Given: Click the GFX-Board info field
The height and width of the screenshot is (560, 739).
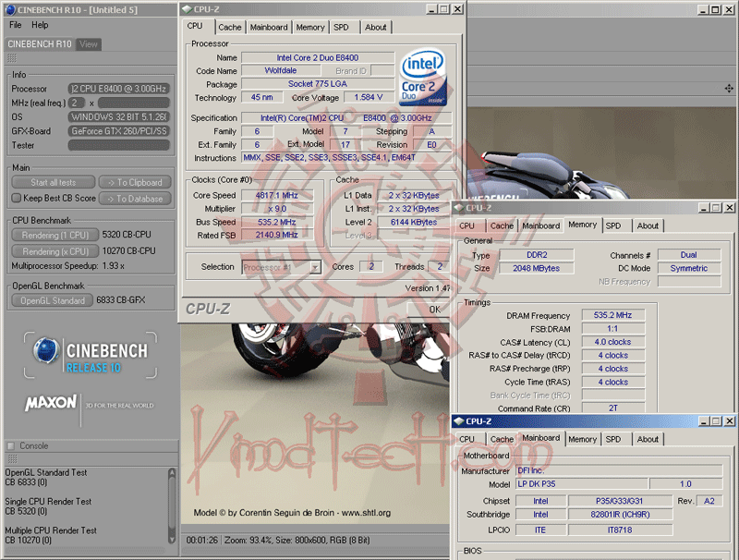Looking at the screenshot, I should tap(119, 131).
